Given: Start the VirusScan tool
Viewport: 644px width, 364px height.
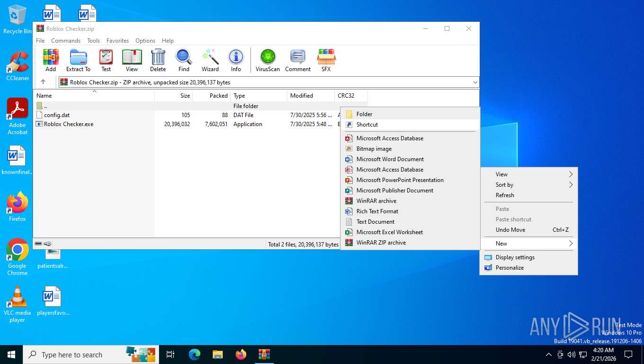Looking at the screenshot, I should [268, 60].
